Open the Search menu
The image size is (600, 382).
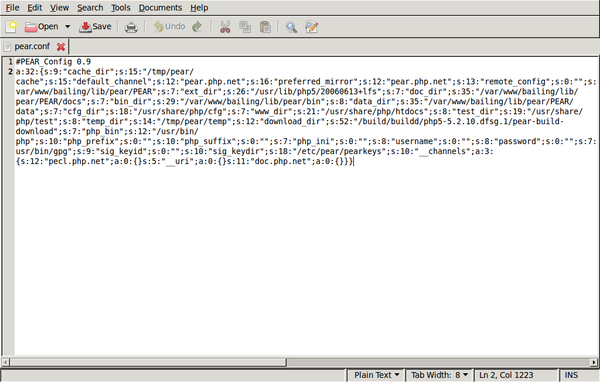(x=90, y=8)
